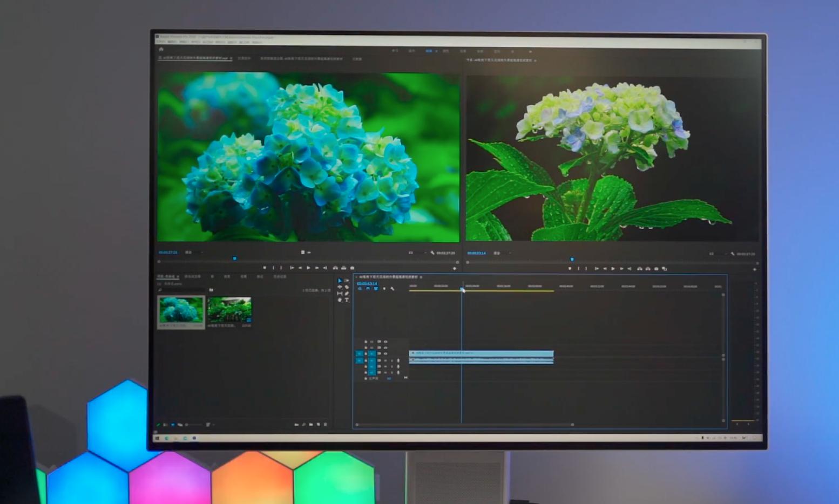Mute audio track A1
This screenshot has height=504, width=839.
pos(385,360)
